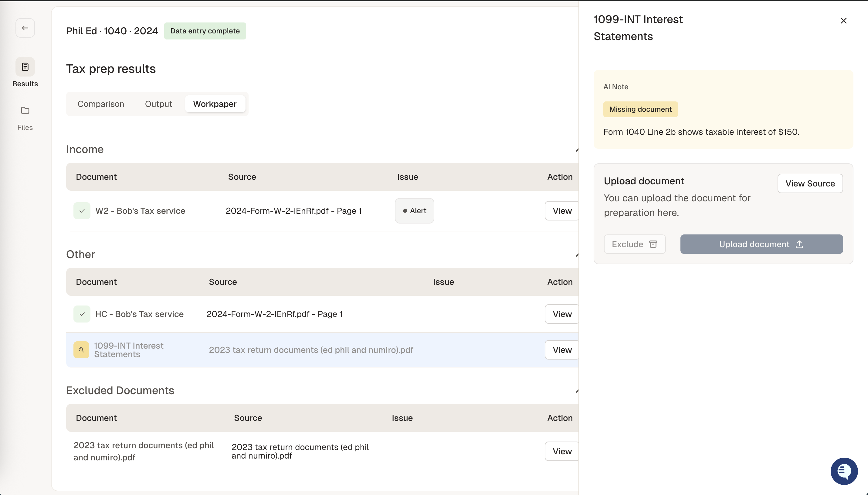This screenshot has width=868, height=495.
Task: Collapse the Income section
Action: tap(577, 150)
